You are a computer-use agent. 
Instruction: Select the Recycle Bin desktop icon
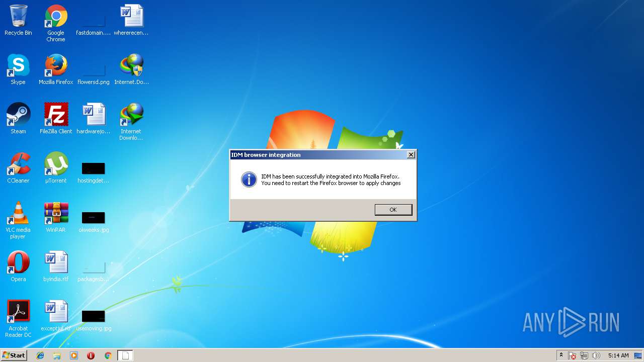18,20
